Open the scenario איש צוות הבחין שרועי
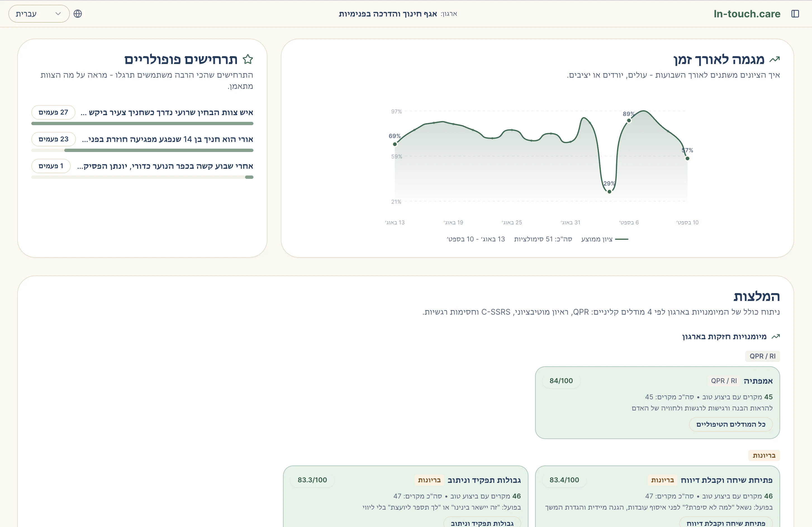The image size is (812, 527). (x=167, y=113)
